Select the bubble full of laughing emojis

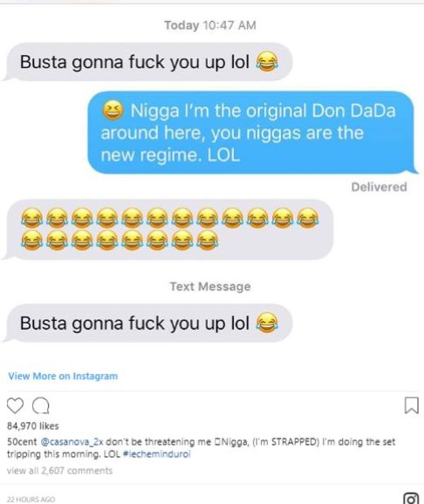(x=167, y=229)
